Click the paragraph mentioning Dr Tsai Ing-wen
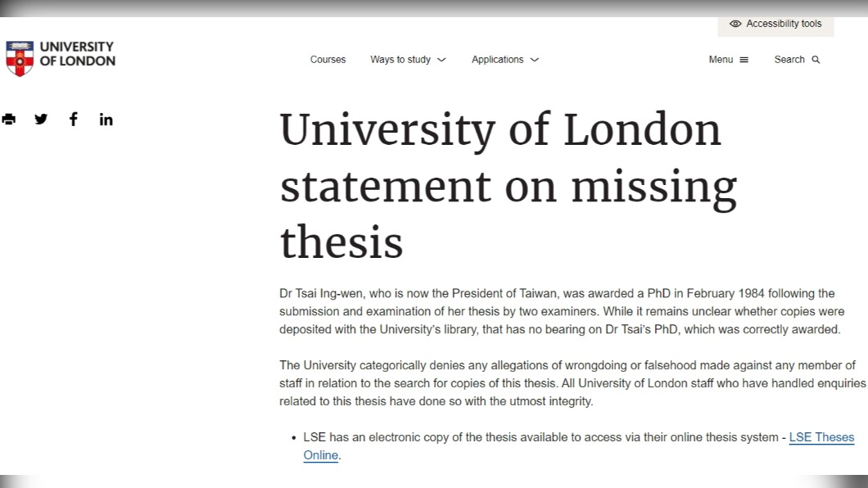The width and height of the screenshot is (868, 488). coord(562,311)
